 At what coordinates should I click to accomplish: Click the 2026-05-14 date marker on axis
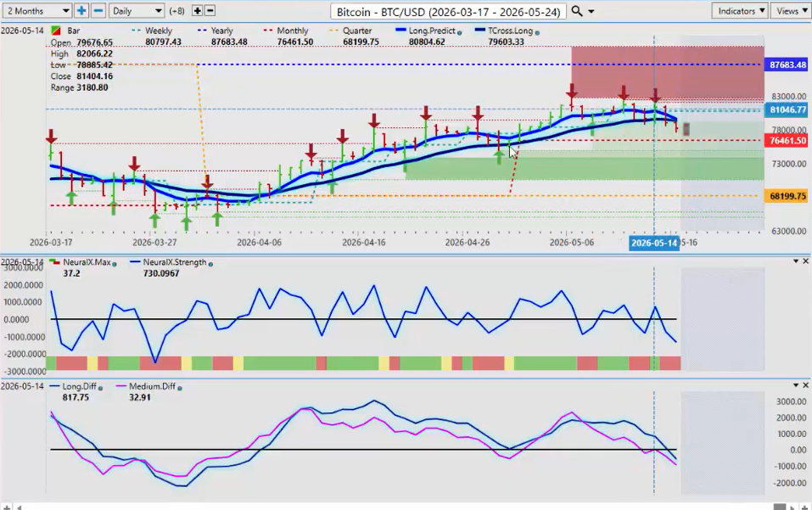point(654,243)
